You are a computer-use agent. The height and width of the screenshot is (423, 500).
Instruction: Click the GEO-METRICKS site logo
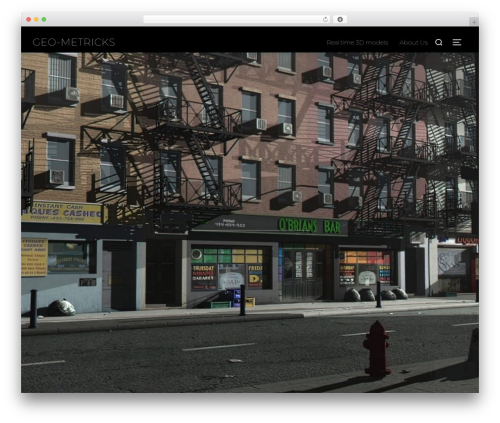[x=74, y=42]
